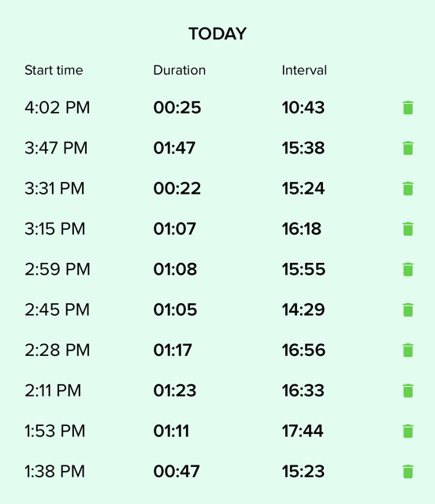The height and width of the screenshot is (504, 435).
Task: Delete the 4:02 PM contraction entry
Action: coord(408,108)
